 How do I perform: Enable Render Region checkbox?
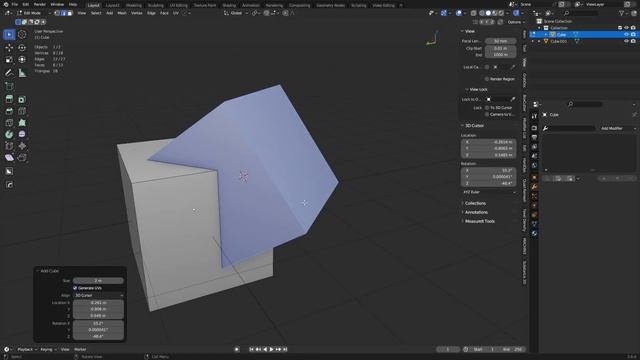487,79
